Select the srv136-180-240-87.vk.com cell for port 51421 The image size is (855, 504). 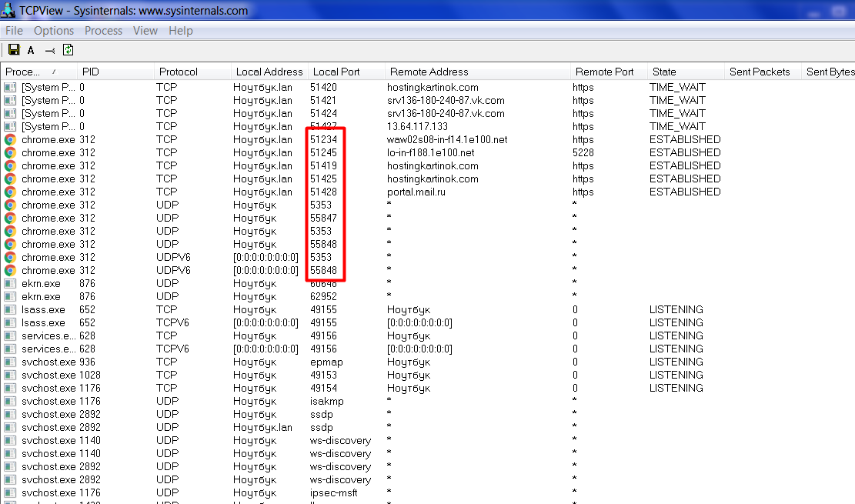point(446,100)
